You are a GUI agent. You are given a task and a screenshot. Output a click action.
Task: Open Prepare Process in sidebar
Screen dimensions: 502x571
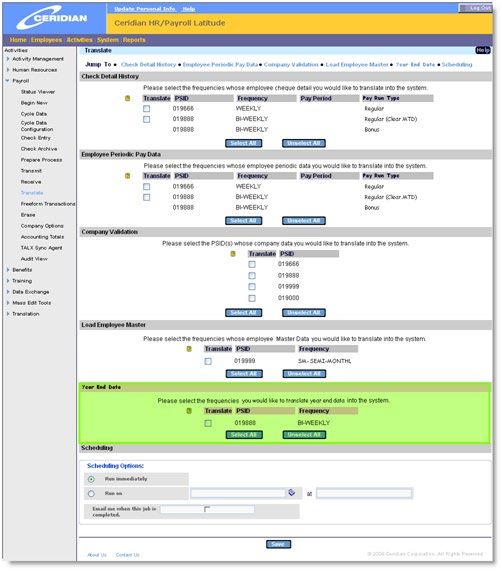point(41,160)
